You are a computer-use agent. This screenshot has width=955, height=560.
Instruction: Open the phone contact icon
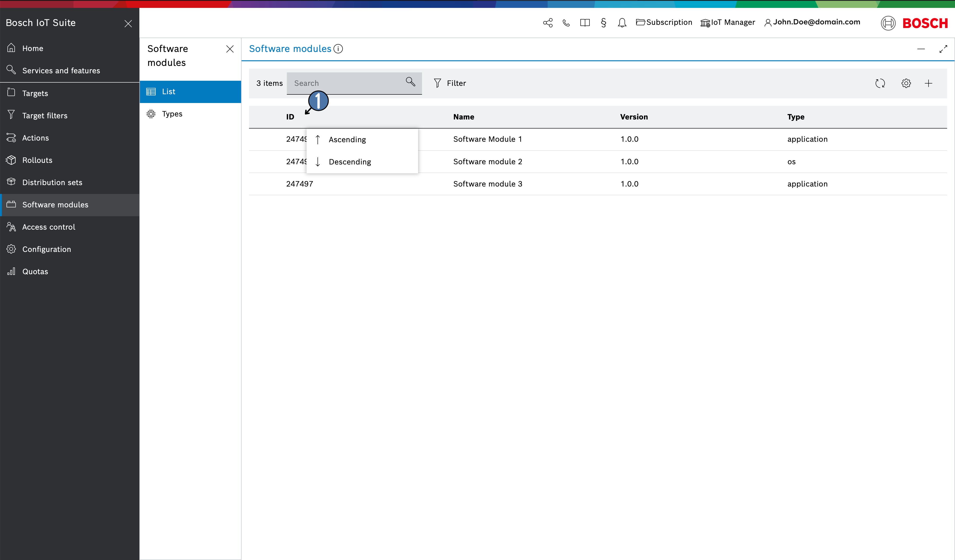click(x=566, y=23)
